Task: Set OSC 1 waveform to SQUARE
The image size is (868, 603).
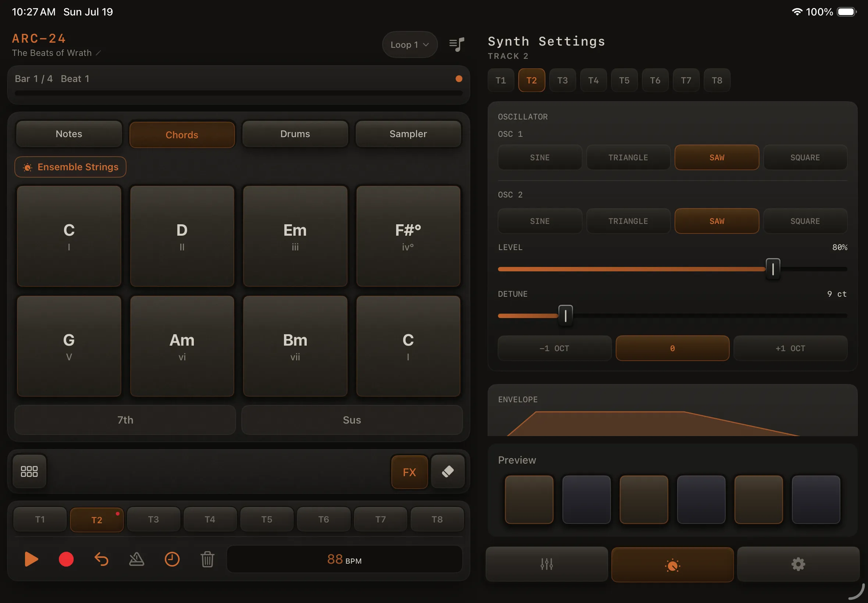Action: click(x=805, y=157)
